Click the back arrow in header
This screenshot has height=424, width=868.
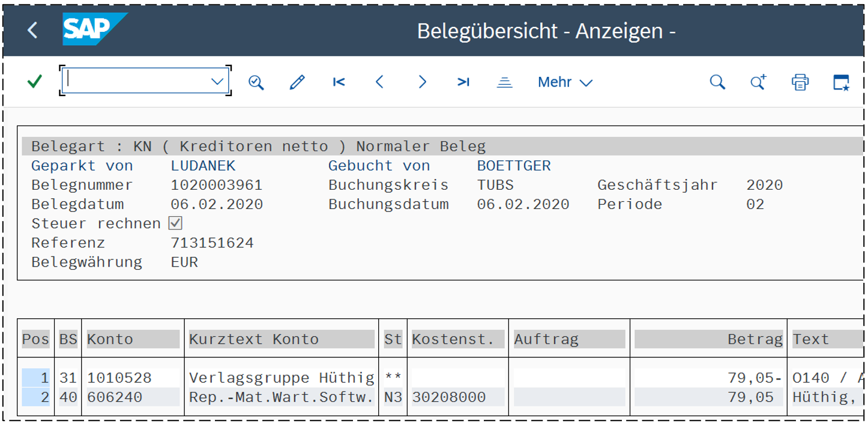click(x=32, y=30)
